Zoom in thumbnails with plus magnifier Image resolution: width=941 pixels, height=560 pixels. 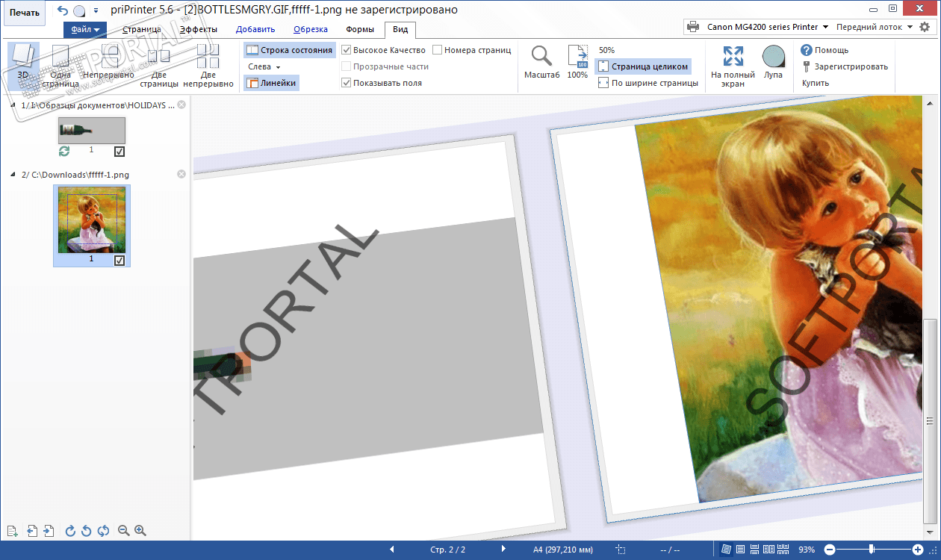[x=140, y=531]
